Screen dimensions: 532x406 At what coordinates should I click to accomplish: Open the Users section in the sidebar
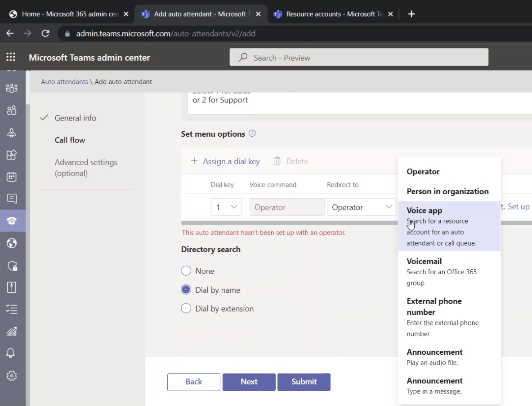(13, 110)
